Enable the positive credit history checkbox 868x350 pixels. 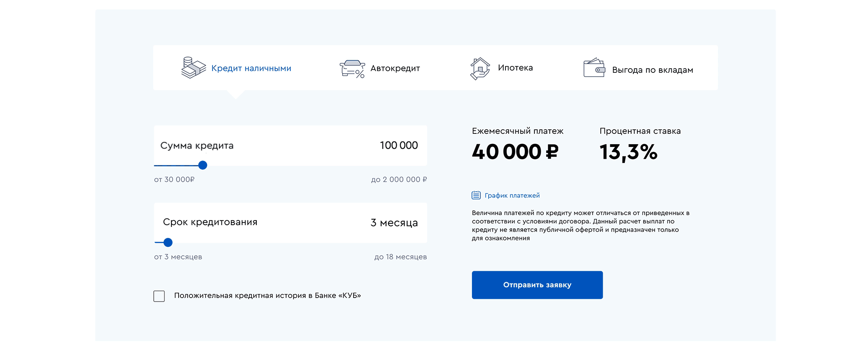(159, 296)
